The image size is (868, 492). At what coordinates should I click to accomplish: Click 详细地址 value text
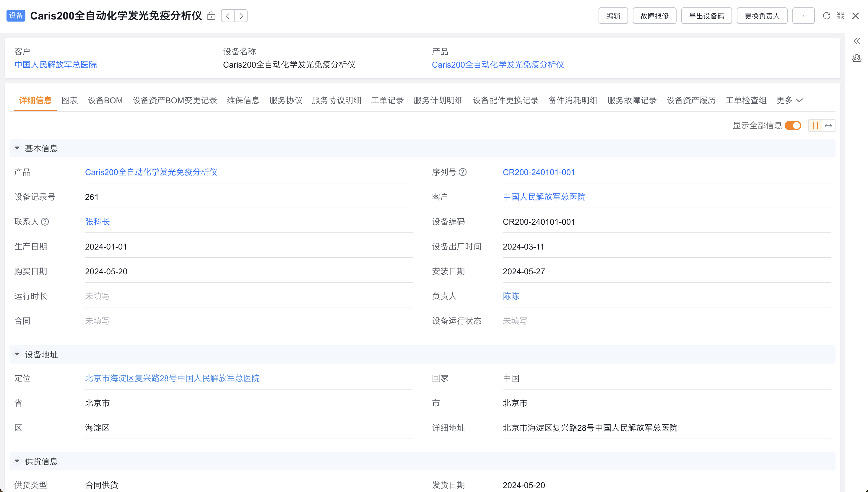(590, 428)
